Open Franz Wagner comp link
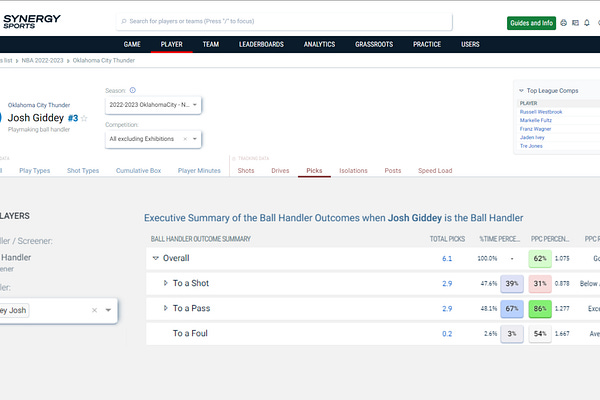The width and height of the screenshot is (600, 400). click(535, 129)
